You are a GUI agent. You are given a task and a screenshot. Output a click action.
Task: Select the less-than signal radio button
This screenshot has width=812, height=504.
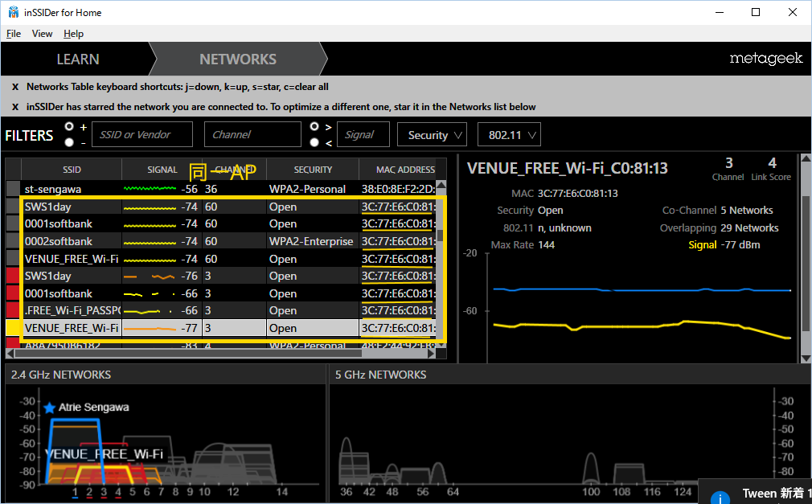(314, 142)
